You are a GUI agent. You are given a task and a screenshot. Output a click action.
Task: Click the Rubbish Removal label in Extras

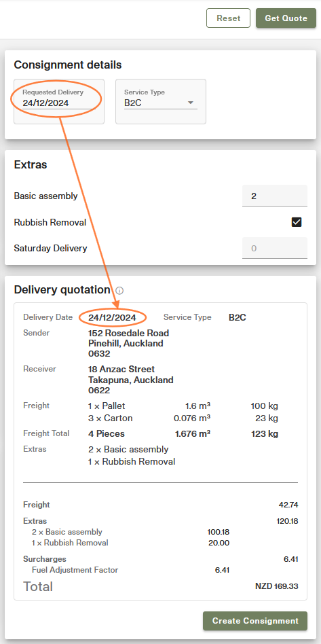(x=50, y=223)
